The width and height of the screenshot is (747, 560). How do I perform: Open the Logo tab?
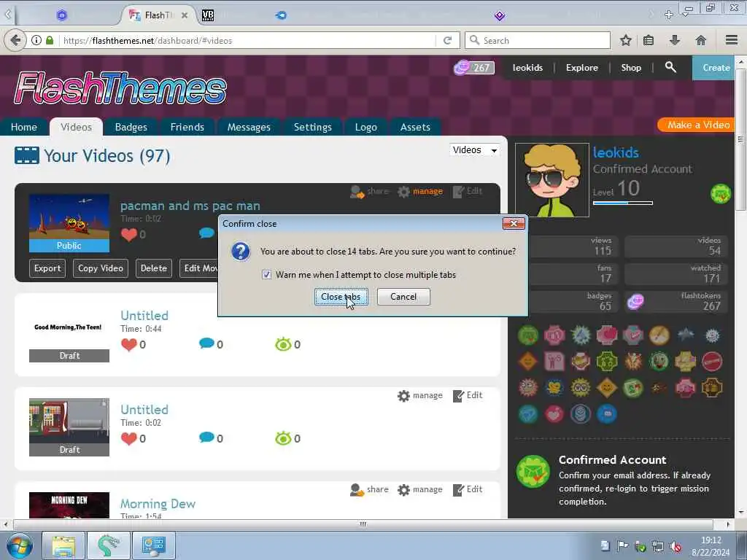pyautogui.click(x=366, y=127)
